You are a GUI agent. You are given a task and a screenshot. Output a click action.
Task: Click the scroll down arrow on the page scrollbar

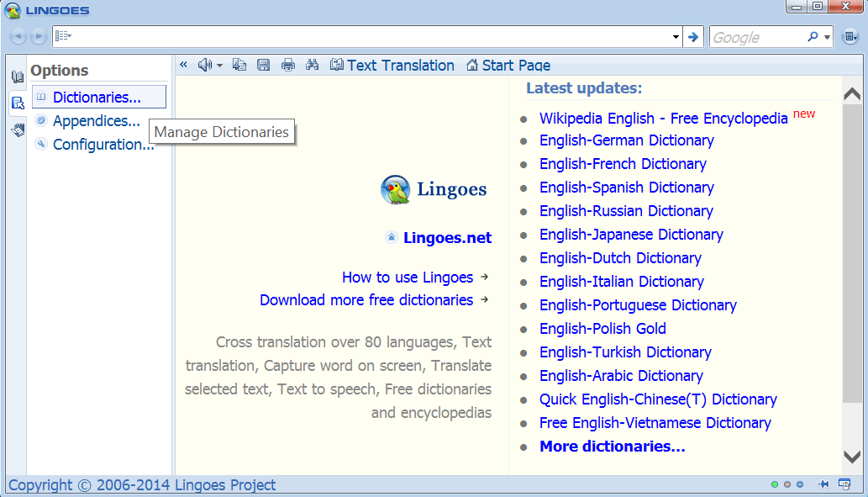coord(852,457)
